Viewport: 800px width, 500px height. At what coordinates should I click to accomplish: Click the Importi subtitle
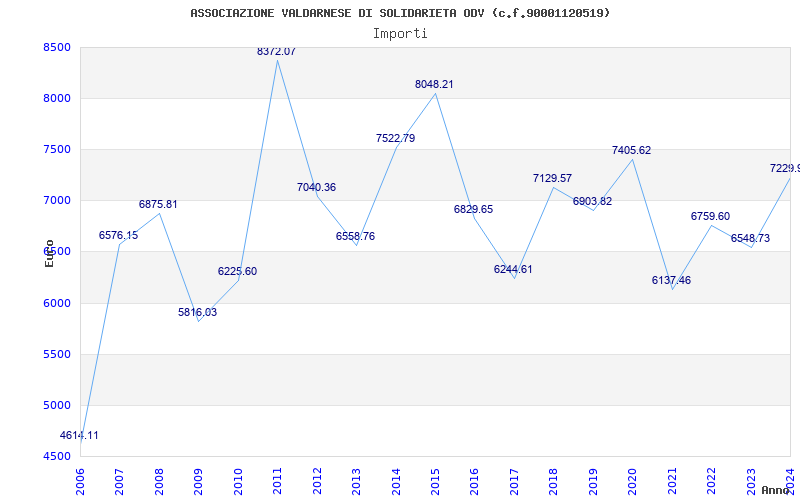pos(400,34)
